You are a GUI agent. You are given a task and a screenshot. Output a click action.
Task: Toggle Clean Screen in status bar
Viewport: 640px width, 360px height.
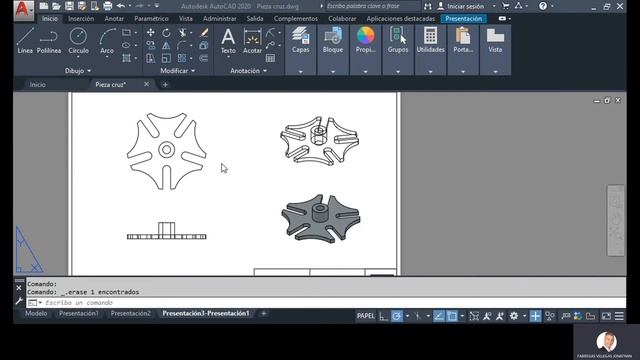pos(606,316)
